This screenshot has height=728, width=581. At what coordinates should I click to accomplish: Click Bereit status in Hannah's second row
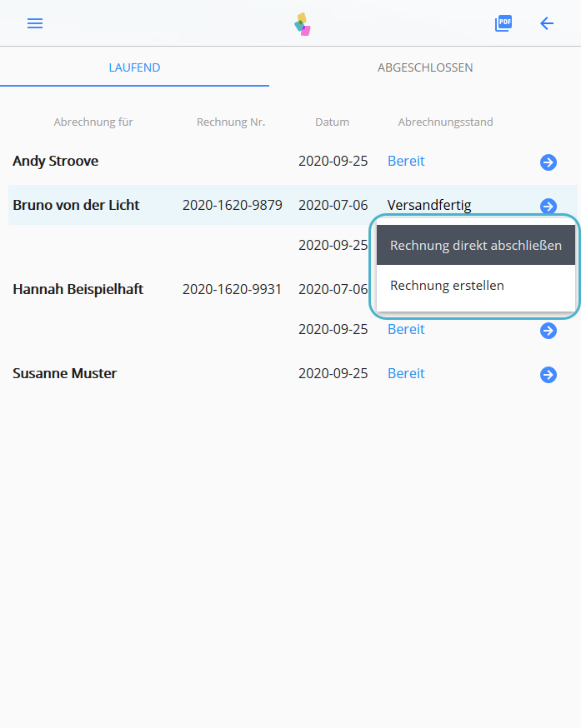tap(406, 330)
